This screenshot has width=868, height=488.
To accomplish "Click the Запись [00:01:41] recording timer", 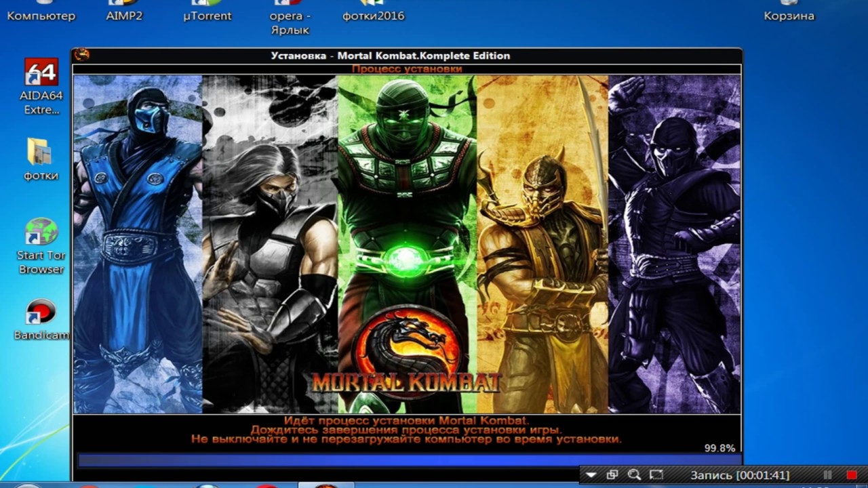I will pos(740,475).
